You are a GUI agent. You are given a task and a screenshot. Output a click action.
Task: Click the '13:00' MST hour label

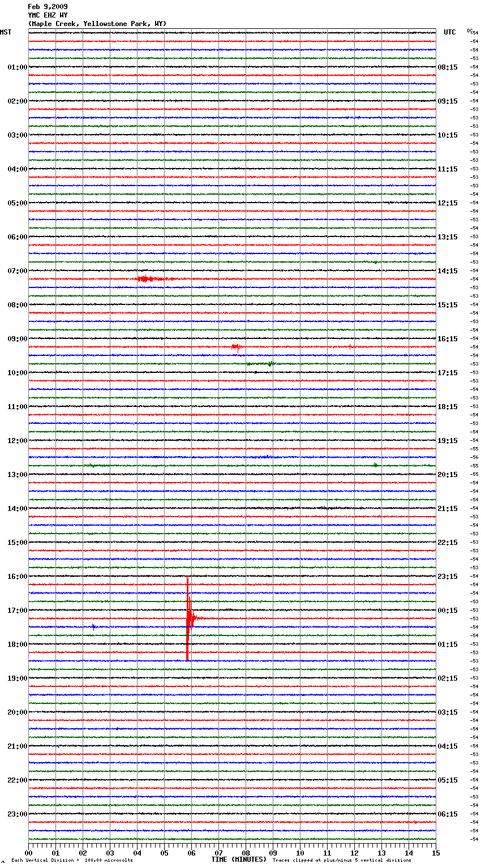[17, 475]
